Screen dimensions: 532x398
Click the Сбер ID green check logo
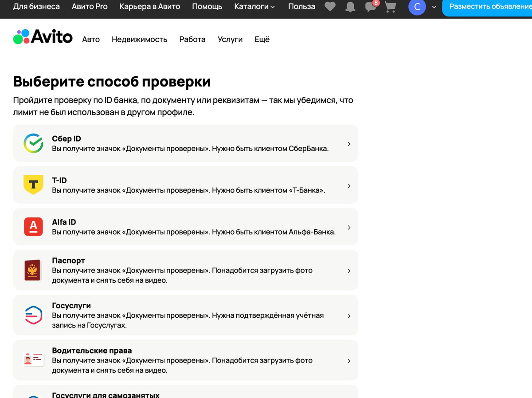tap(33, 143)
